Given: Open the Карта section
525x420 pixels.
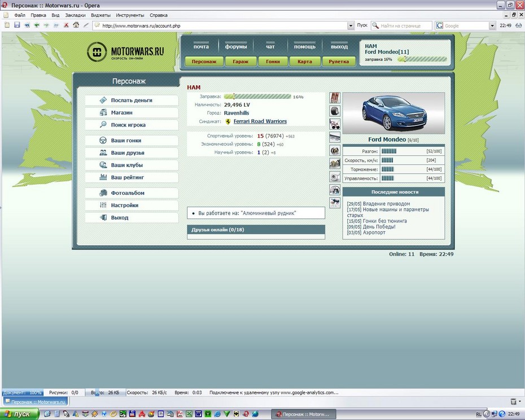Looking at the screenshot, I should (305, 62).
